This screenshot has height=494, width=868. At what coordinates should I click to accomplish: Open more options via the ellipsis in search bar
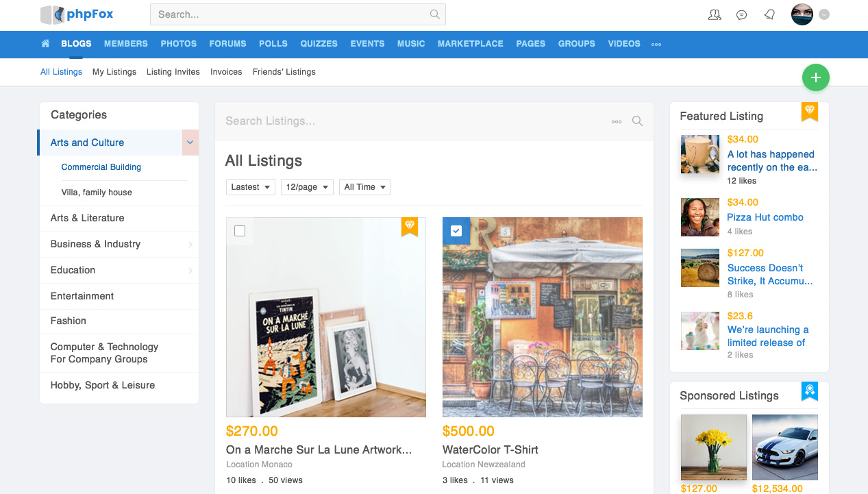coord(616,121)
